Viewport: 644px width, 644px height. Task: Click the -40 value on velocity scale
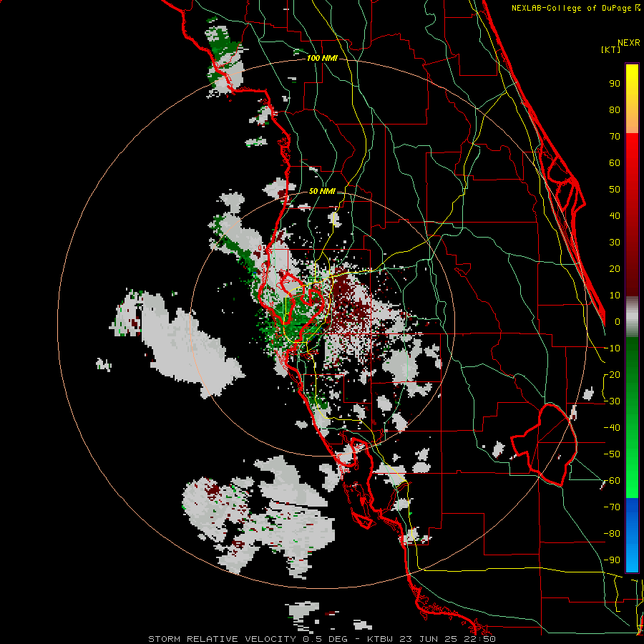[x=612, y=428]
